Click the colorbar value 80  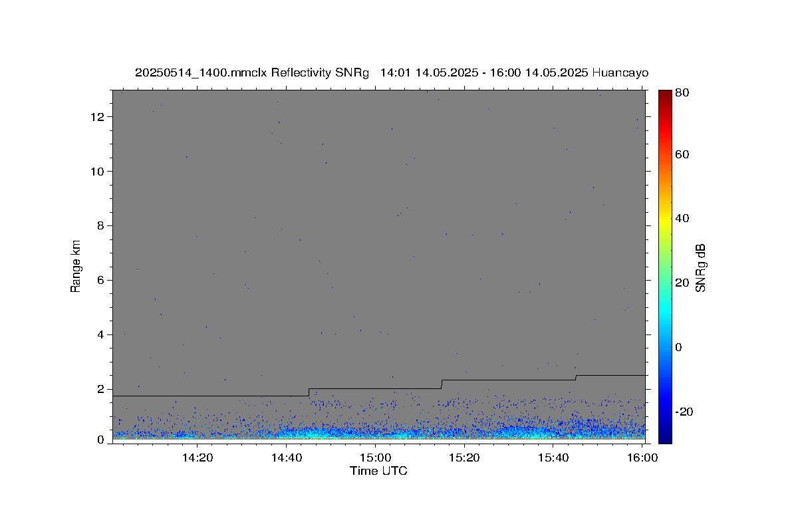pyautogui.click(x=682, y=93)
